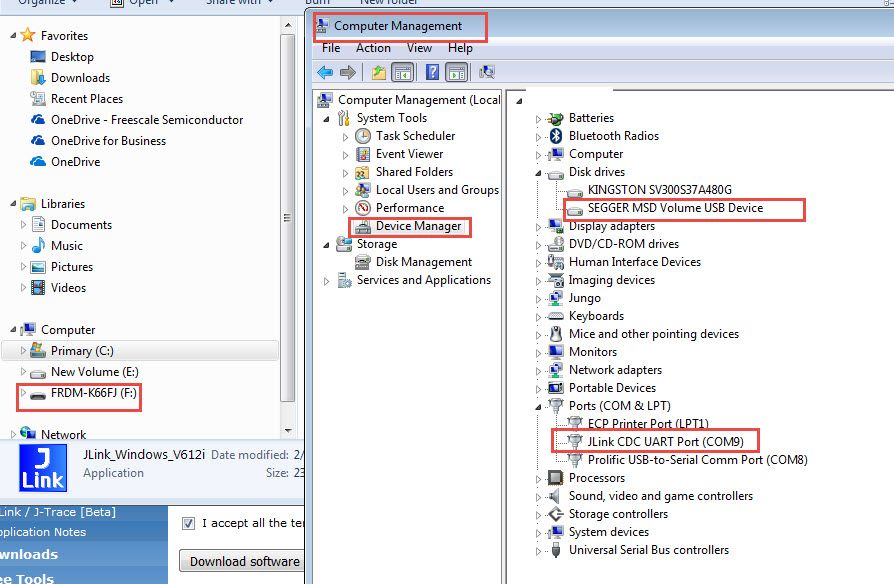Image resolution: width=894 pixels, height=584 pixels.
Task: Open the Application Notes link in sidebar
Action: (x=43, y=532)
